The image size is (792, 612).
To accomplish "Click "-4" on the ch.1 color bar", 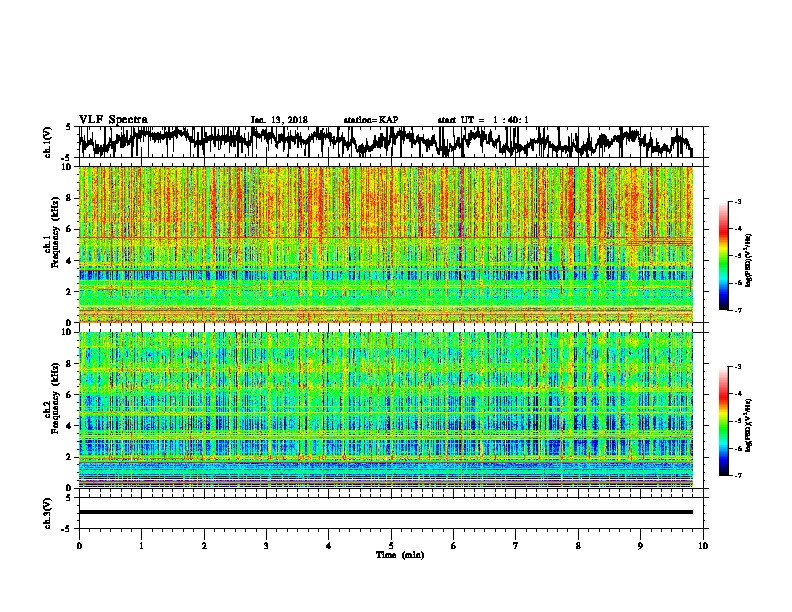I will 737,229.
